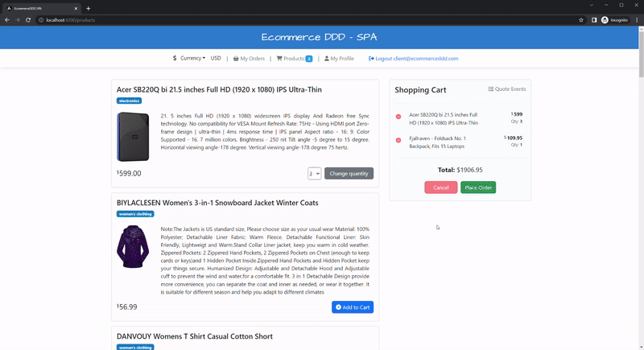The image size is (644, 350).
Task: Click the $56.99 jacket price
Action: coord(127,307)
